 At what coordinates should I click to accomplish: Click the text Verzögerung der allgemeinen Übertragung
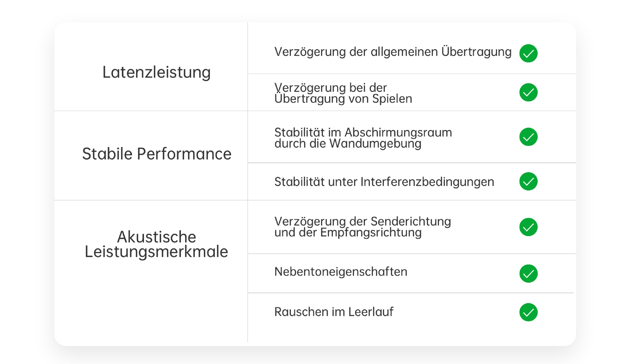tap(393, 52)
